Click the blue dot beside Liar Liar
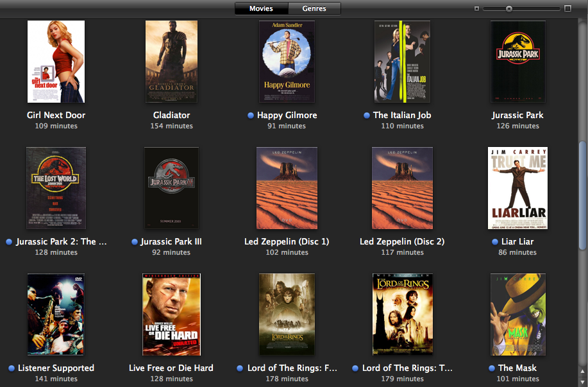Viewport: 588px width, 387px height. (495, 242)
